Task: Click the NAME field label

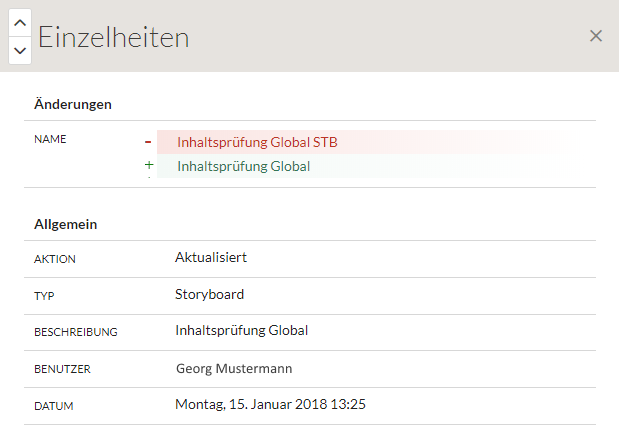Action: (50, 139)
